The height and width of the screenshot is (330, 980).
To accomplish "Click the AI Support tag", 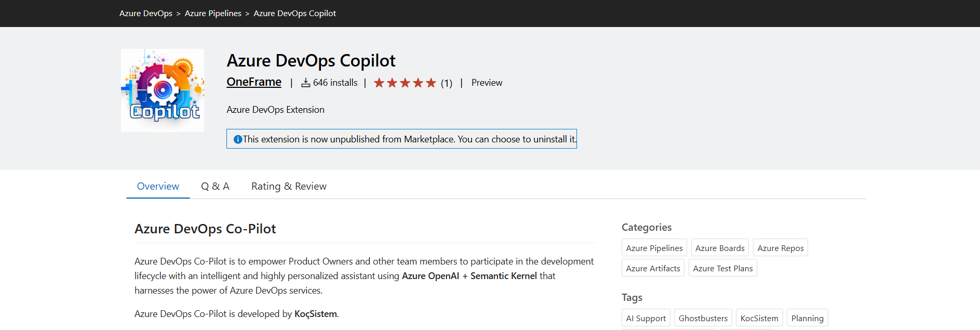I will 646,318.
